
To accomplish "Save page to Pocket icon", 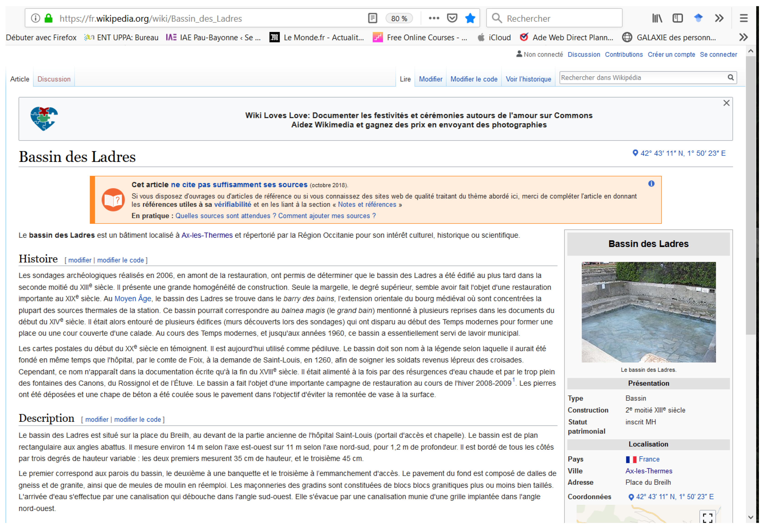I will [452, 18].
